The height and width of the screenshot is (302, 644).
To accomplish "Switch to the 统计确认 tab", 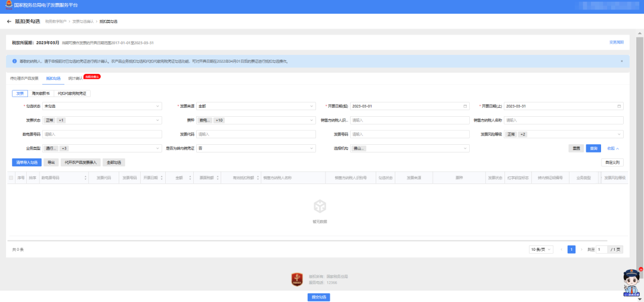I will pyautogui.click(x=75, y=78).
